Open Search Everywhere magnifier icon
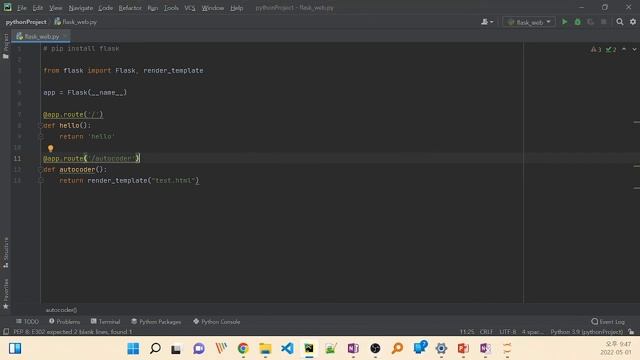640x360 pixels. tap(620, 22)
